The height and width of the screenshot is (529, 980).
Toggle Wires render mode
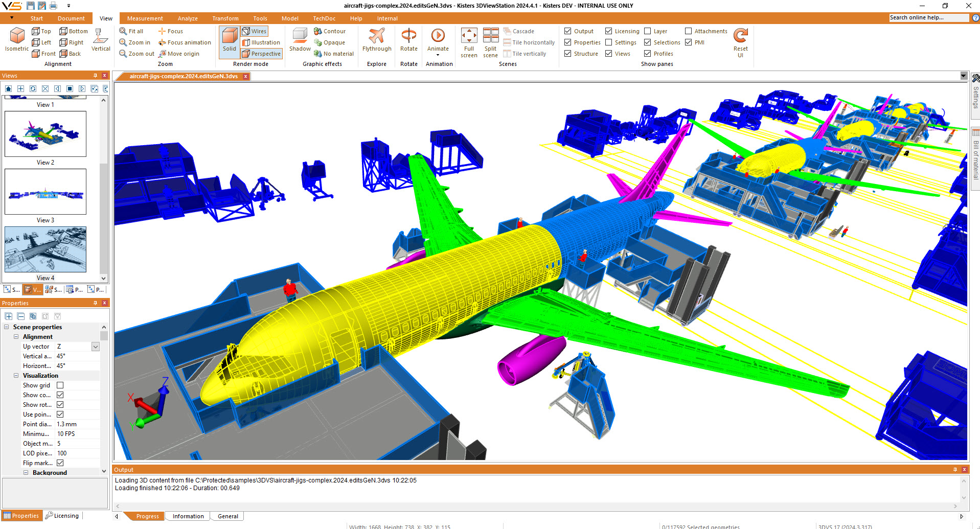coord(255,31)
